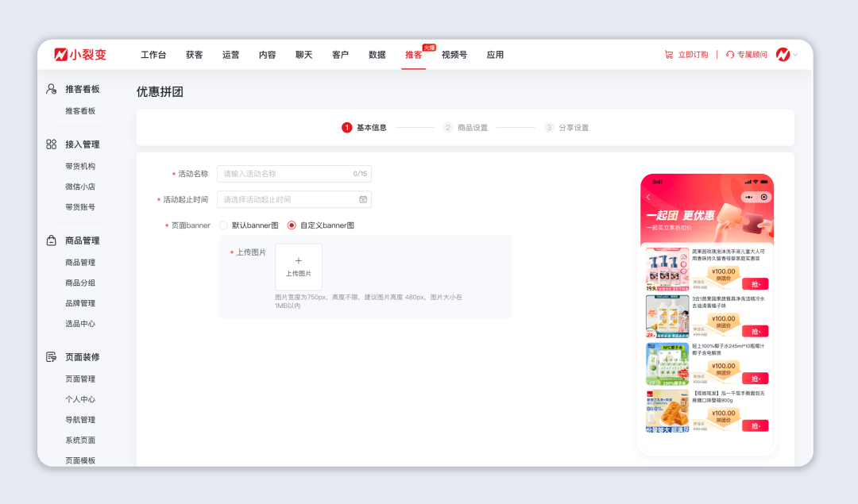Image resolution: width=858 pixels, height=504 pixels.
Task: Click the 小裂变 logo icon
Action: (x=62, y=54)
